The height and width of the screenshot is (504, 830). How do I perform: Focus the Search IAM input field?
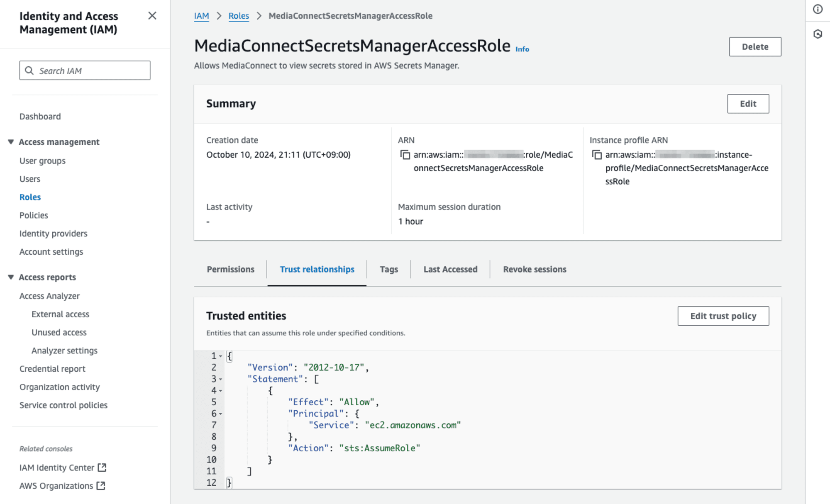85,71
